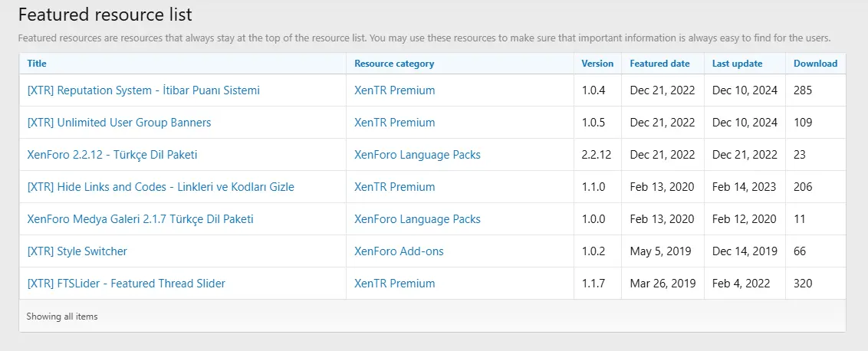Open XenTR Premium category in FTSLider row
Image resolution: width=868 pixels, height=351 pixels.
395,283
